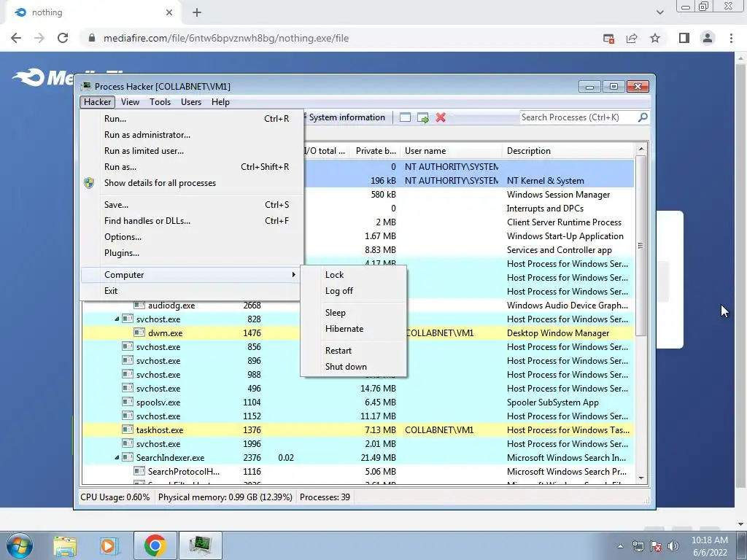Screen dimensions: 747x560
Task: Expand the Computer submenu arrow
Action: tap(293, 275)
